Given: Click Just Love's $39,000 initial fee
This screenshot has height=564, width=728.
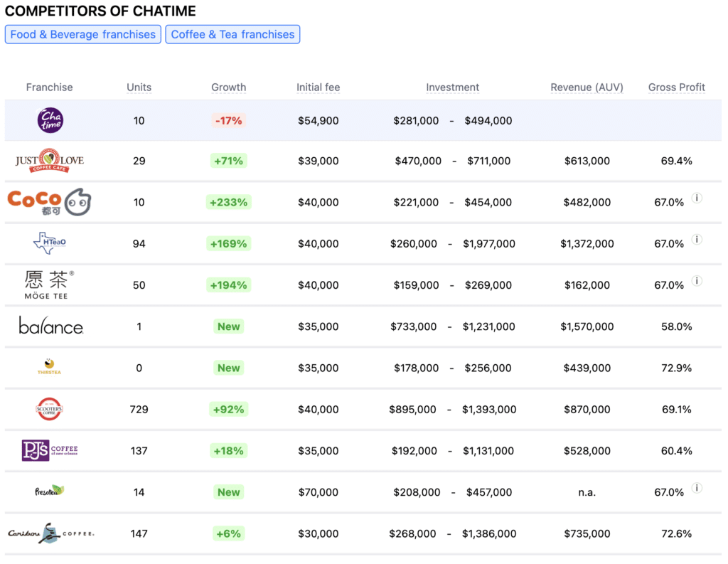Looking at the screenshot, I should click(318, 161).
